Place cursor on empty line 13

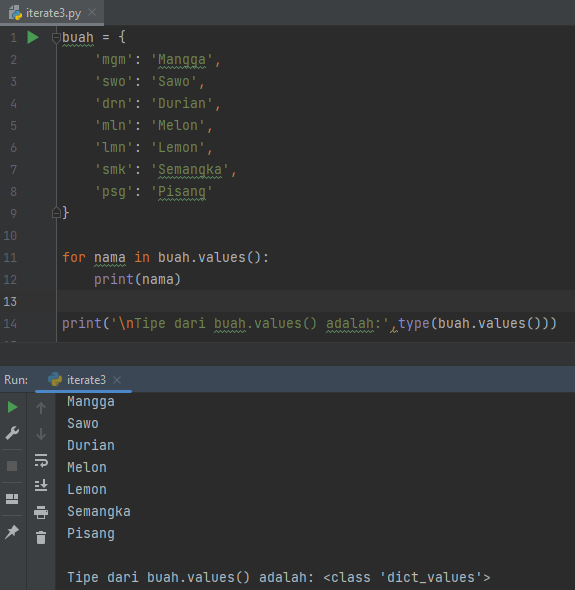pos(316,301)
